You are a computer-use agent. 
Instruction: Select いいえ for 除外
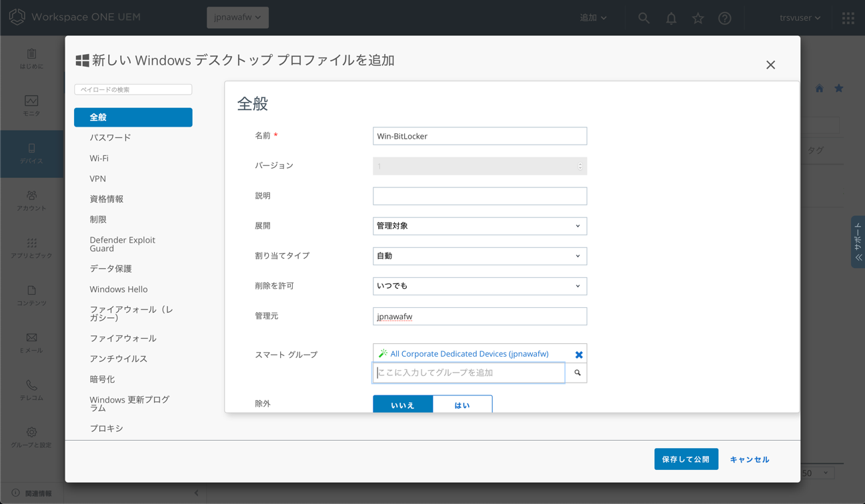coord(403,405)
